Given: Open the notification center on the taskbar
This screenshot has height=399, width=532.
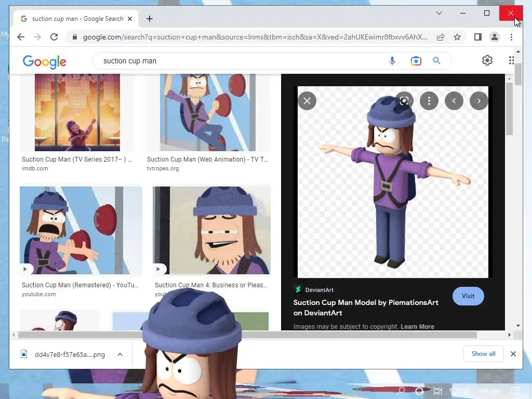Looking at the screenshot, I should tap(515, 391).
